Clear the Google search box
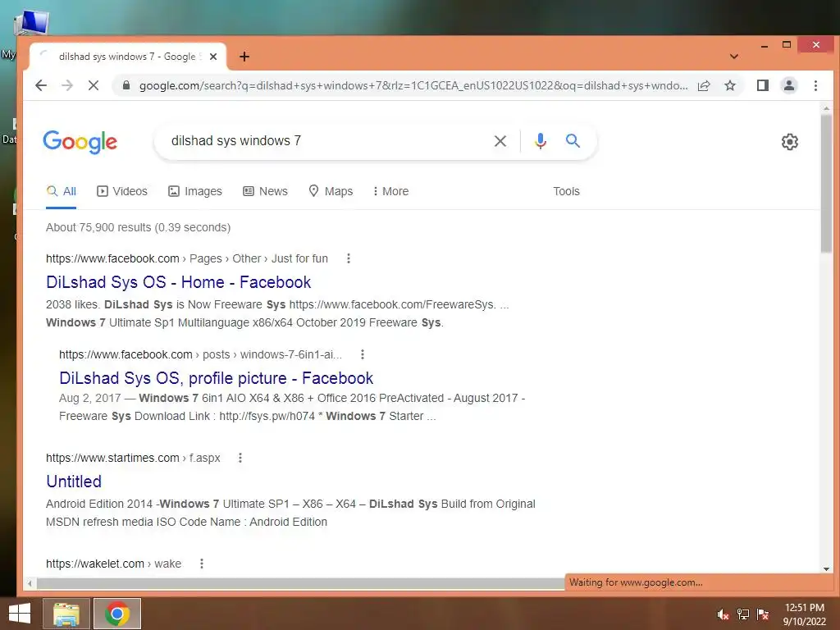Image resolution: width=840 pixels, height=630 pixels. point(500,141)
